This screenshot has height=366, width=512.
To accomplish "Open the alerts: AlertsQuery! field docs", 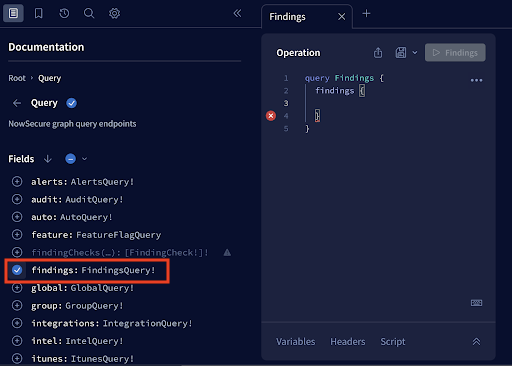I will [x=82, y=182].
